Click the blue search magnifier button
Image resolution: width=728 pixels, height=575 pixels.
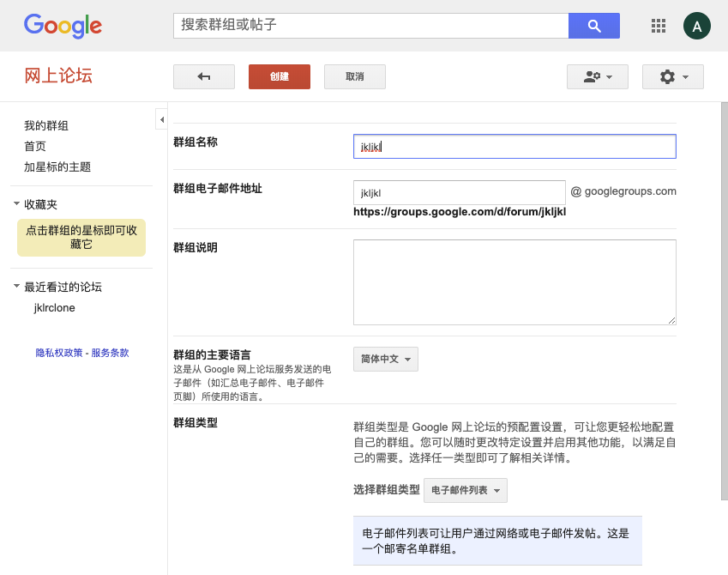click(593, 26)
